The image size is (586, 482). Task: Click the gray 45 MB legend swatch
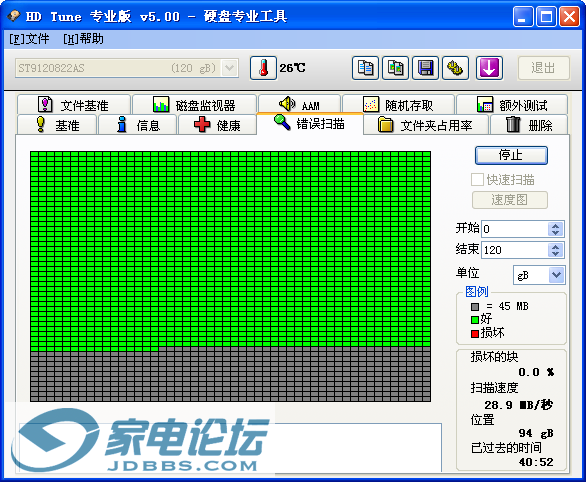(475, 307)
